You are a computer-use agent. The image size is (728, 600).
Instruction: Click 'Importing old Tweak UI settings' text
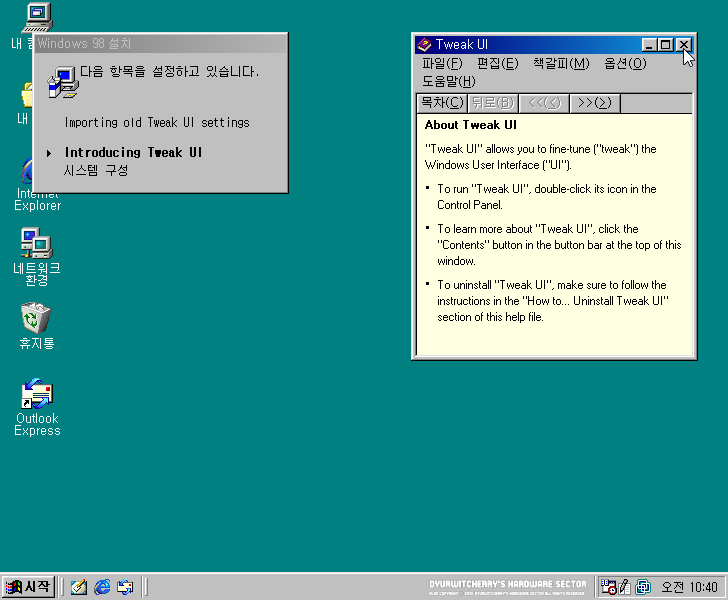click(157, 123)
